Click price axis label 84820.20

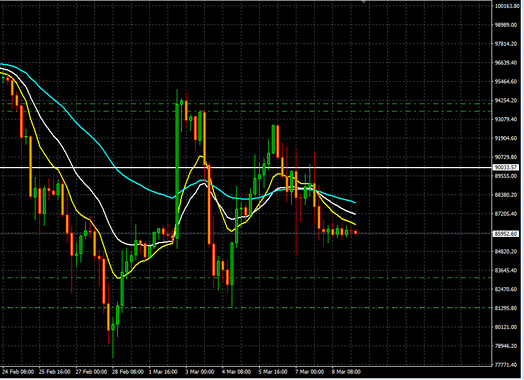pos(506,251)
